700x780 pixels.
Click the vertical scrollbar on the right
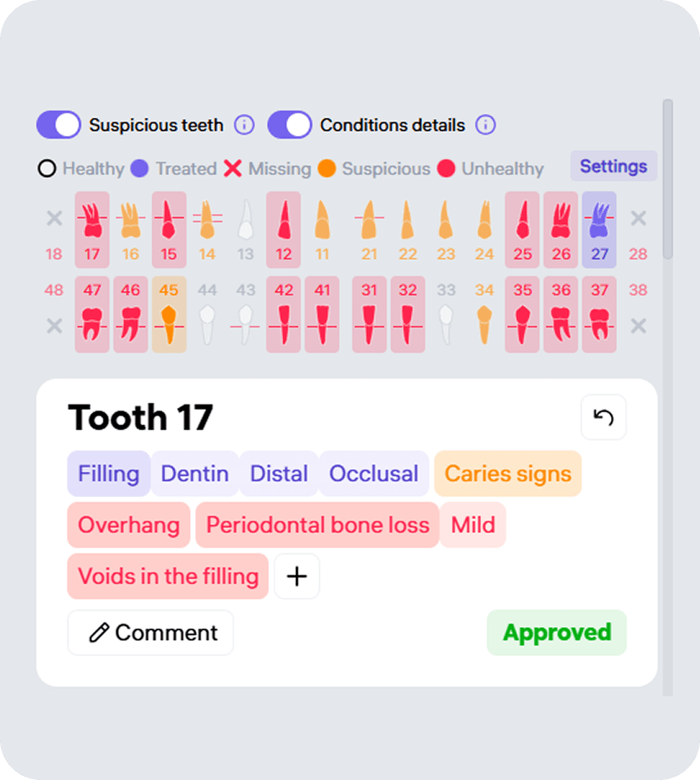tap(667, 179)
